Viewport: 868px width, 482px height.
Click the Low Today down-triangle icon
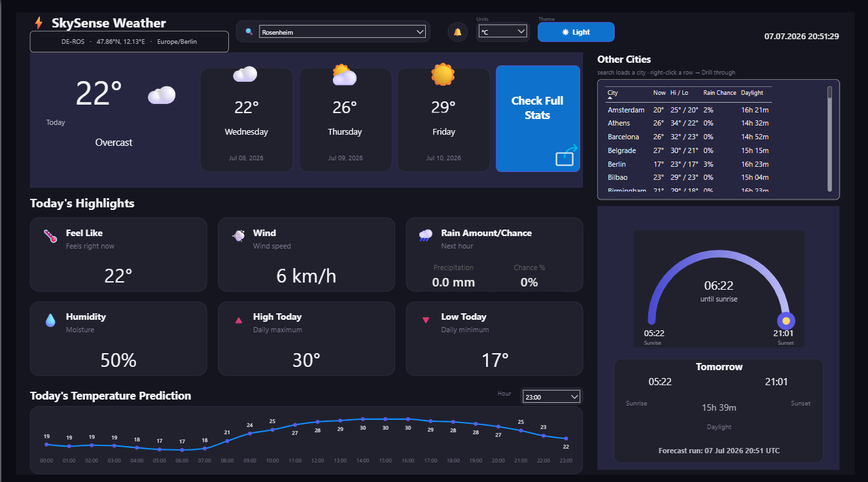pos(426,320)
